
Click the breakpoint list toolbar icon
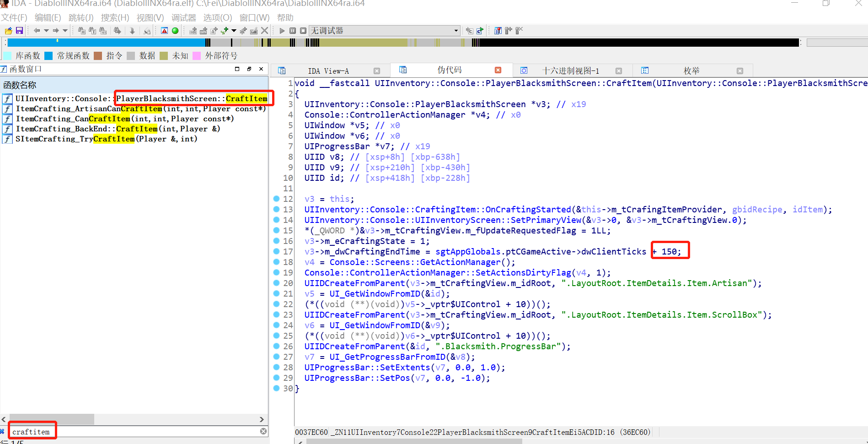click(x=498, y=31)
